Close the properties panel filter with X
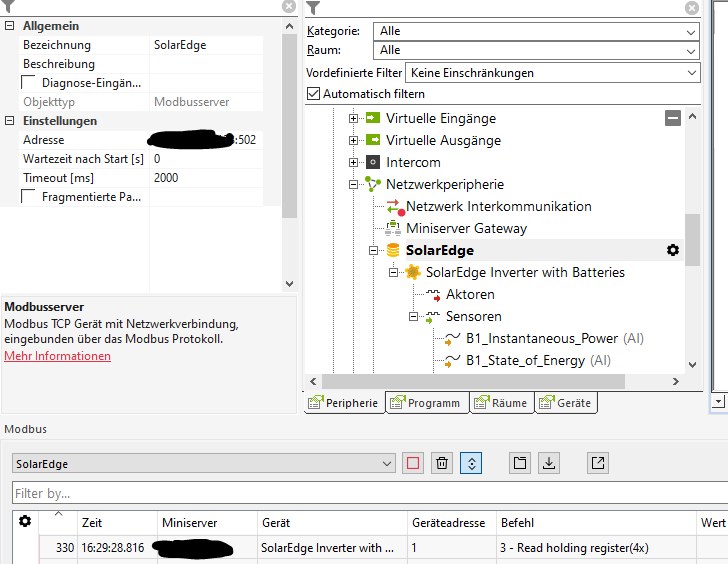 point(289,6)
